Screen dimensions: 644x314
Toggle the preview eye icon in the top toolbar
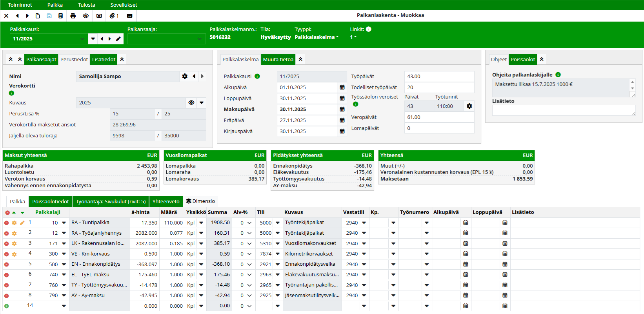click(86, 16)
